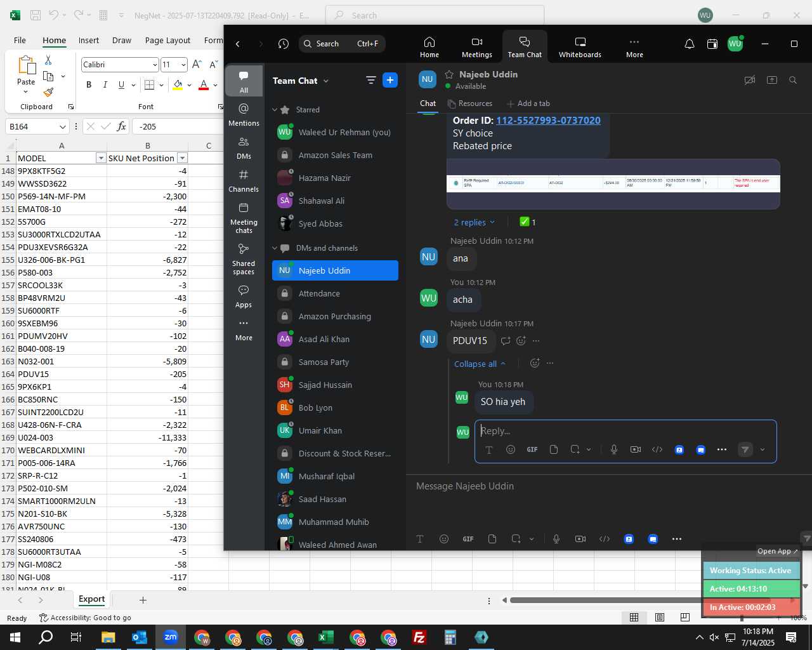The image size is (812, 650).
Task: Open Excel Home ribbon tab
Action: click(54, 41)
